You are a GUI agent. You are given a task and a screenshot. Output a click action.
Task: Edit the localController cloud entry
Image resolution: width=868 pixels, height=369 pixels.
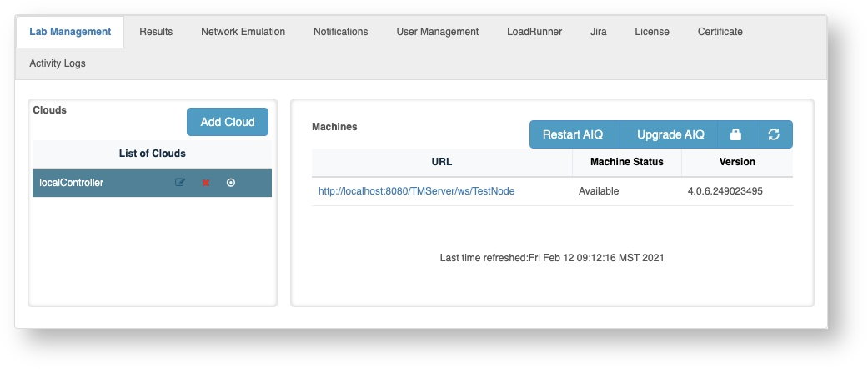point(180,183)
